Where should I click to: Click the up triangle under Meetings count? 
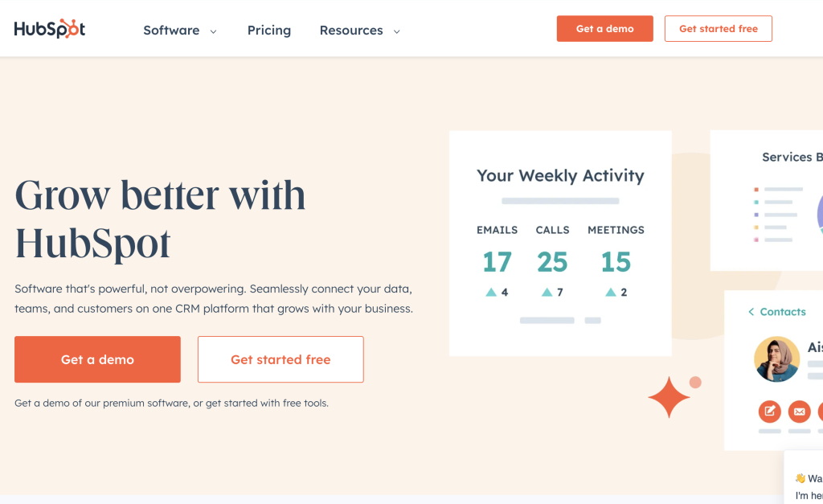click(611, 293)
